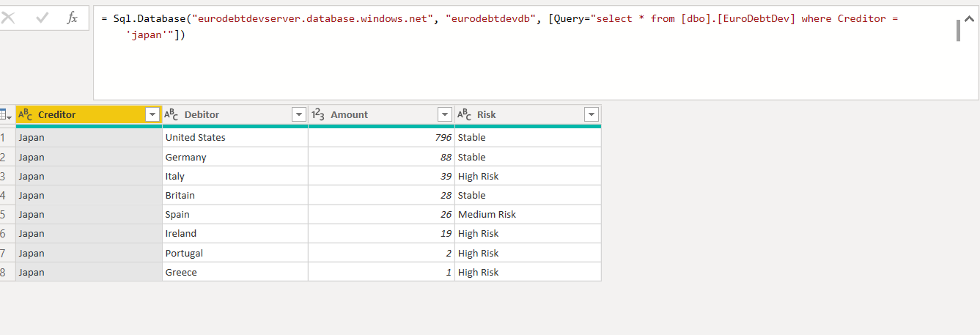Select the 'Ireland' cell
This screenshot has height=335, width=980.
point(235,233)
